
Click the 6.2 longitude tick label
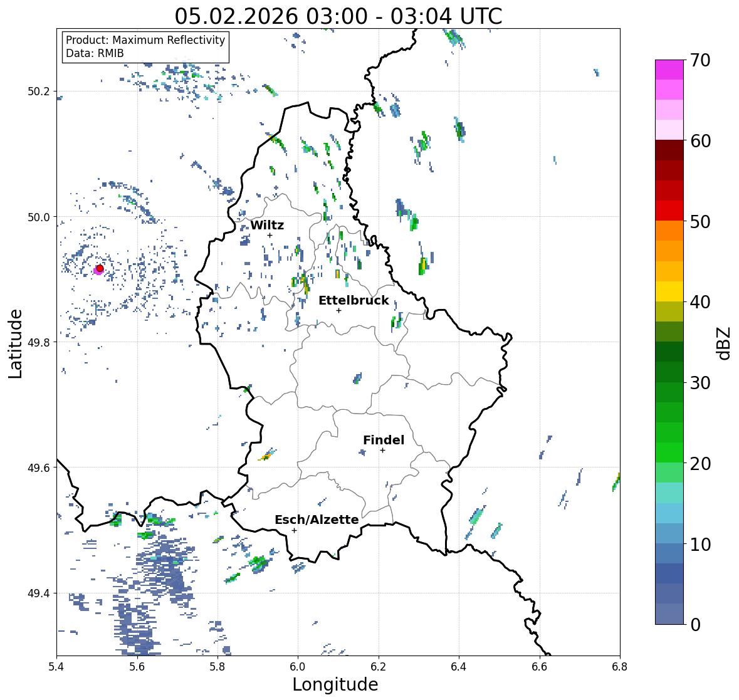(x=379, y=667)
